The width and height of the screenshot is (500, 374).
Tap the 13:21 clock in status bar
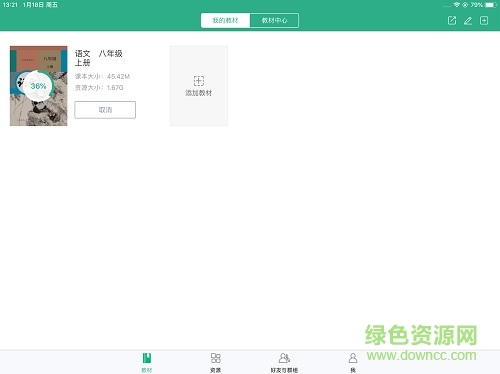pos(10,5)
